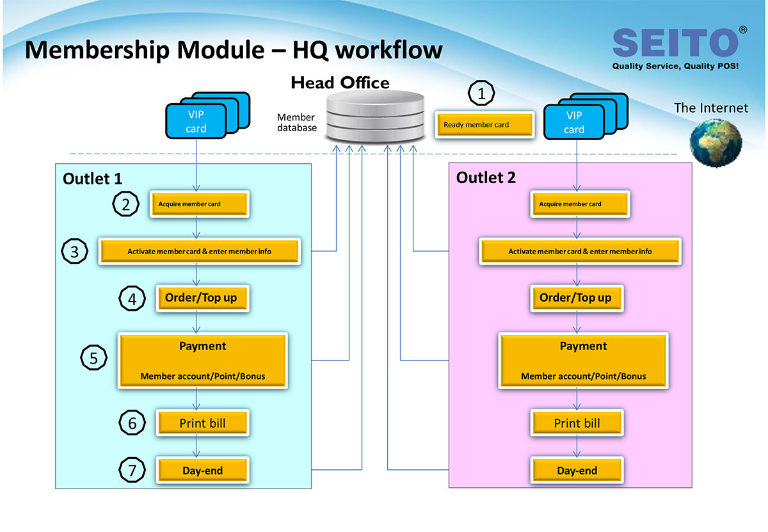768x532 pixels.
Task: Select Activate member card box in Outlet 2
Action: point(580,251)
